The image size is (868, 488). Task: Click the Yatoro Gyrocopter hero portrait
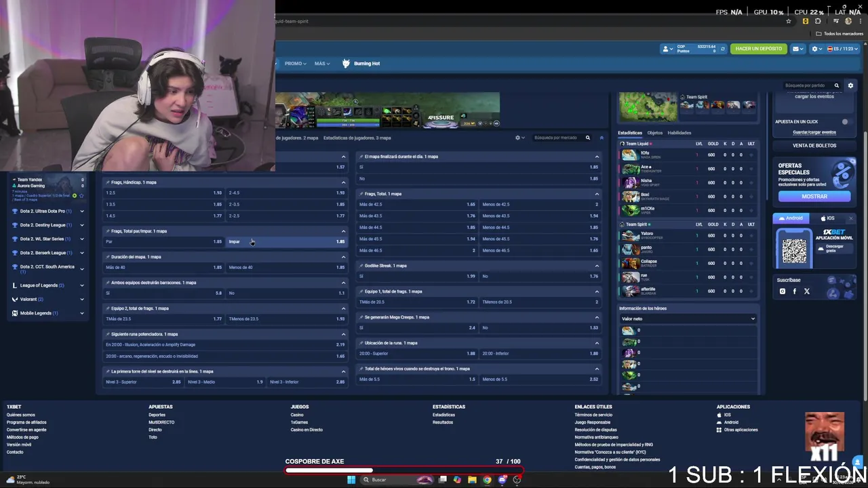(x=629, y=235)
